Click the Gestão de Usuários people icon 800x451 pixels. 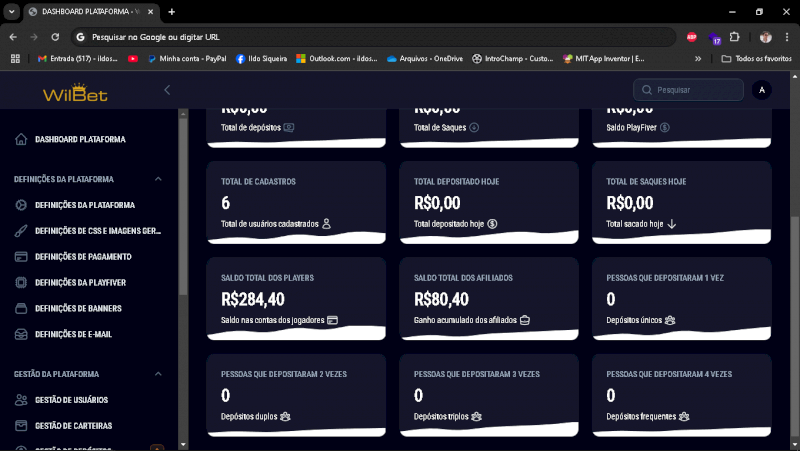point(21,400)
